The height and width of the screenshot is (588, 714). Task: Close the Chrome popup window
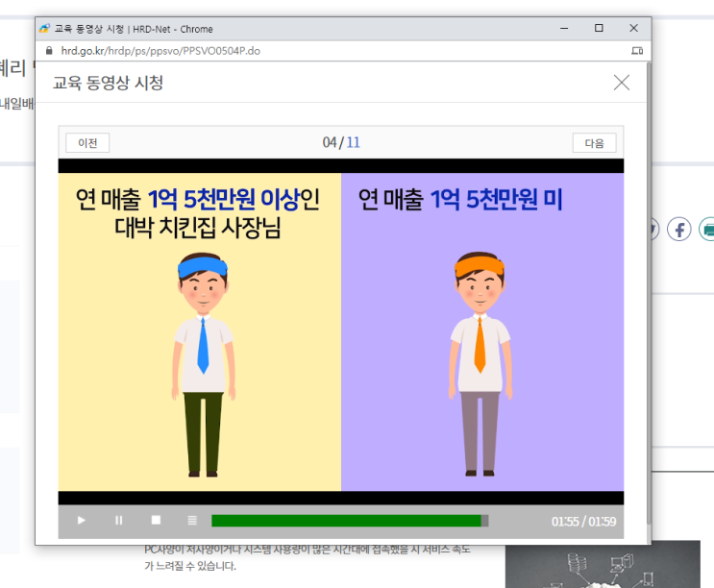(x=633, y=28)
